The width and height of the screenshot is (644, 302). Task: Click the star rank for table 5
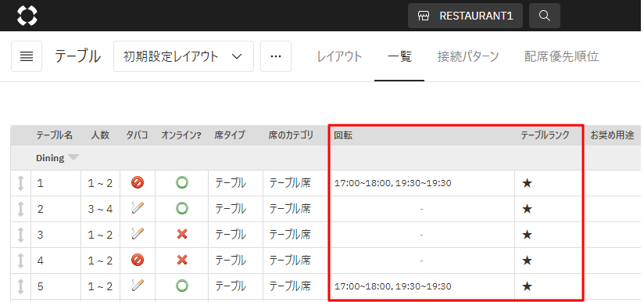pos(527,286)
